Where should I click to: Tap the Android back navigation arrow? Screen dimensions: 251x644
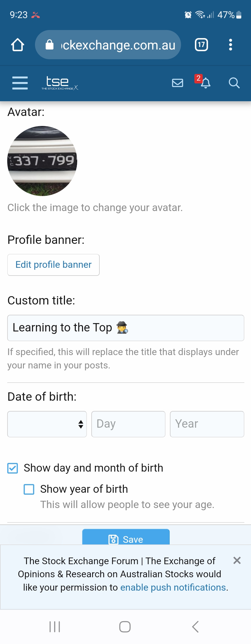(x=195, y=627)
